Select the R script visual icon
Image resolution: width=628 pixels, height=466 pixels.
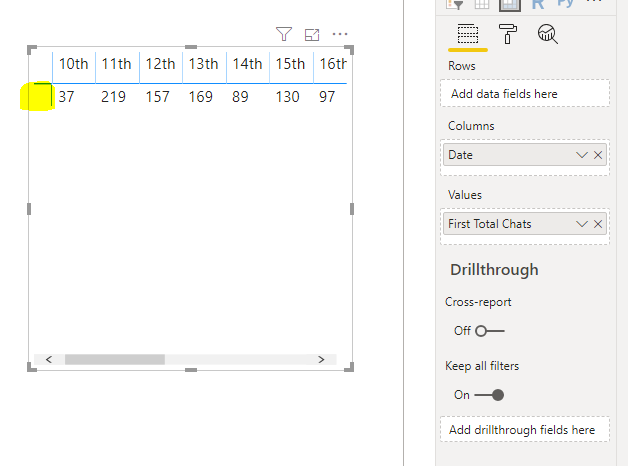click(538, 4)
